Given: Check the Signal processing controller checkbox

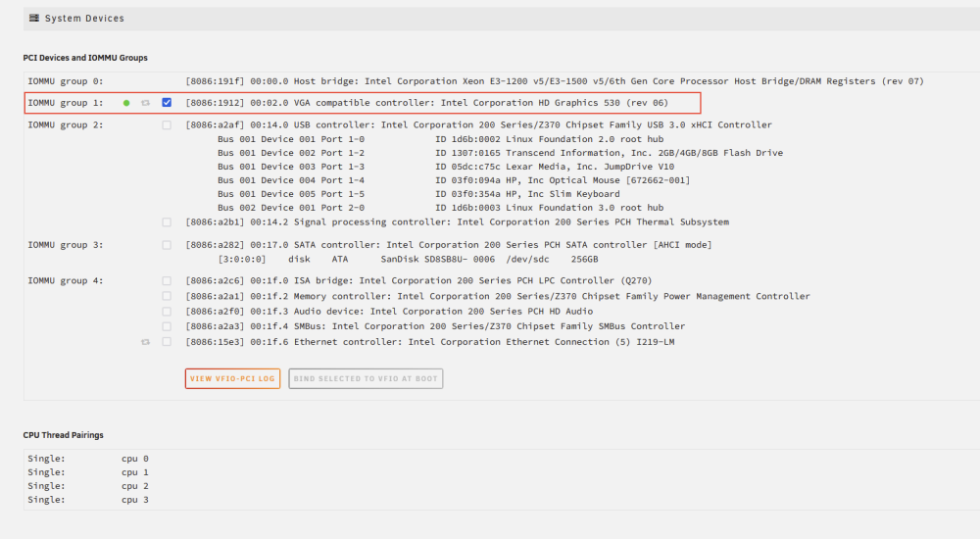Looking at the screenshot, I should tap(167, 222).
